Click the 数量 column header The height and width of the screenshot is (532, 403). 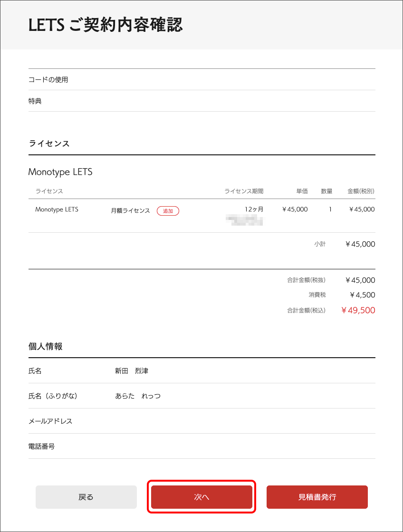point(326,191)
